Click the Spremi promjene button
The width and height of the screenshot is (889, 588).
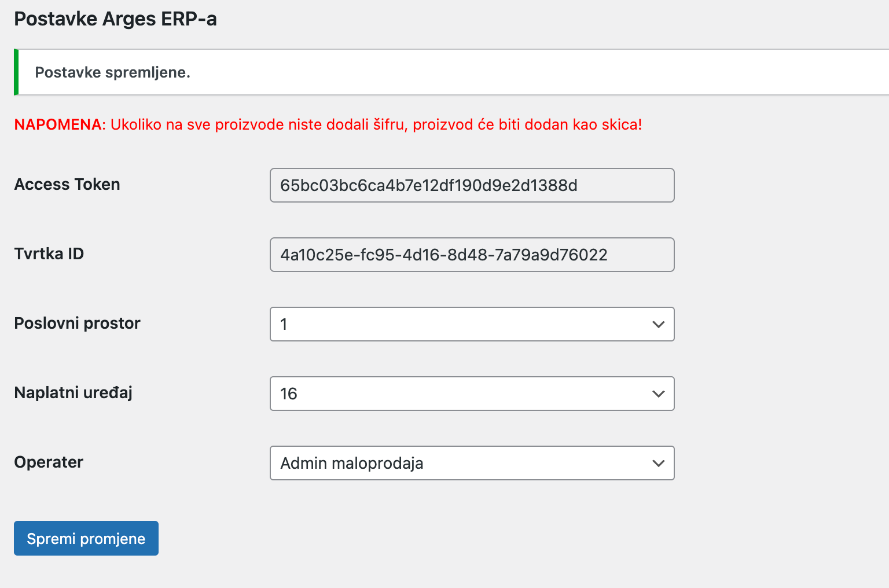[86, 538]
